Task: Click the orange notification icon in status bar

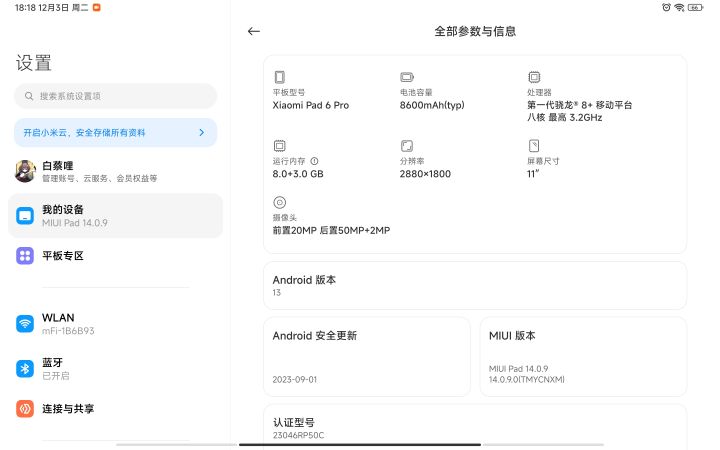Action: 96,7
